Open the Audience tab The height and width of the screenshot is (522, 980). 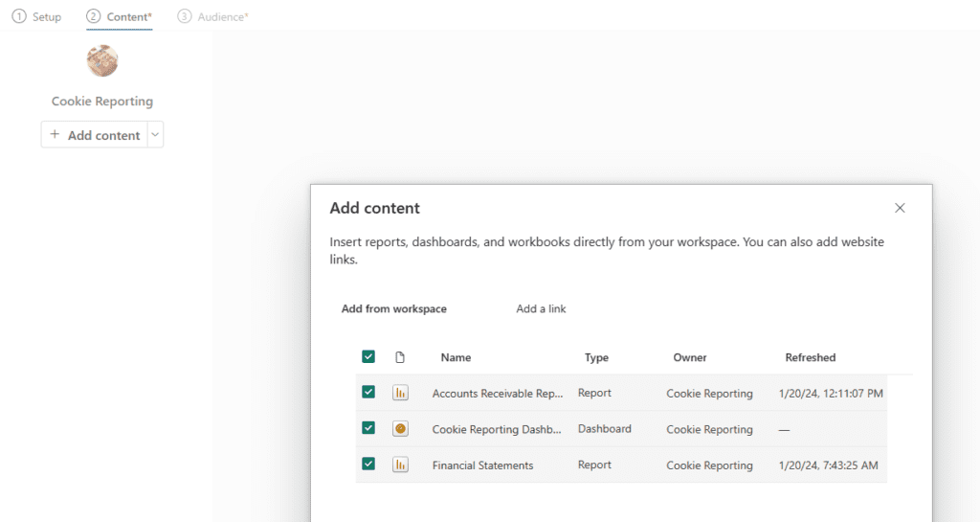point(222,17)
